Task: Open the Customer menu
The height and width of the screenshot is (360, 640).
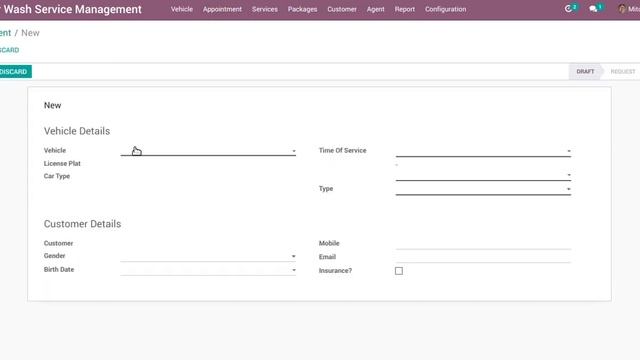Action: pyautogui.click(x=342, y=9)
